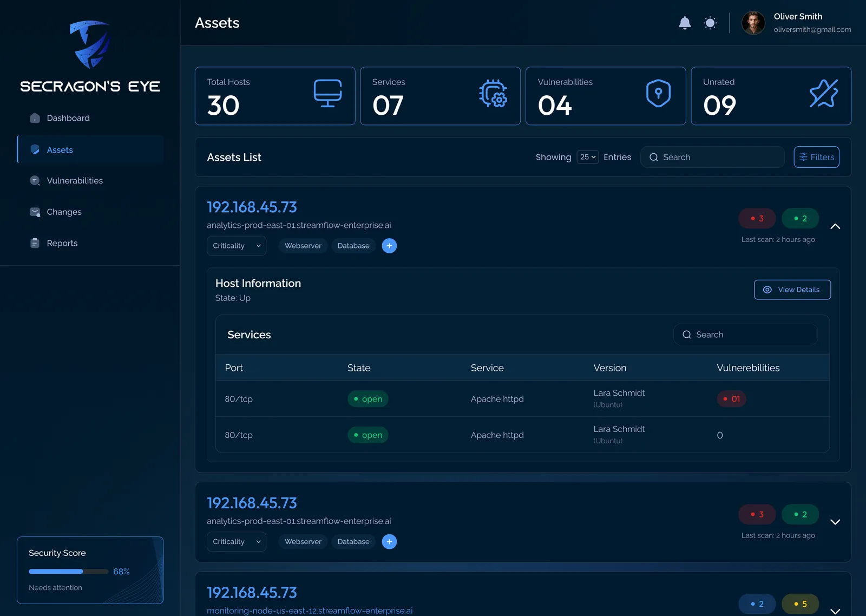Click the Vulnerebilities column header
Image resolution: width=866 pixels, height=616 pixels.
tap(748, 368)
